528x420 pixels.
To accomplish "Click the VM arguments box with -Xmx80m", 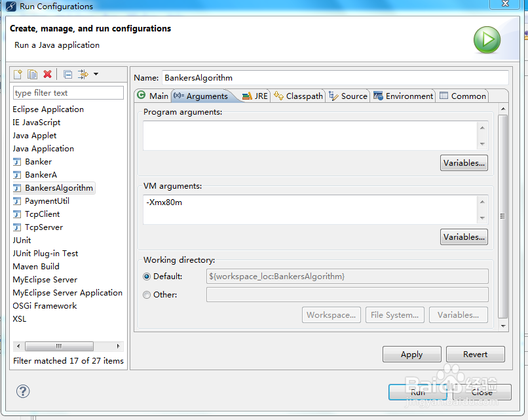I will click(310, 210).
